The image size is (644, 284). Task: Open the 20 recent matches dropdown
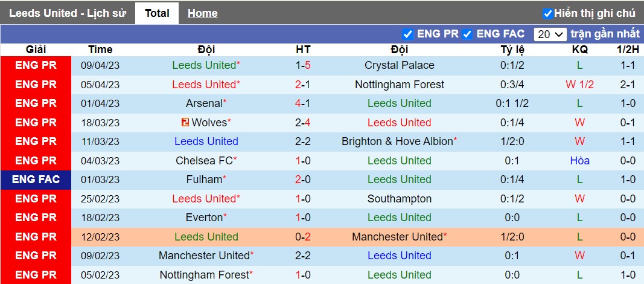tap(550, 34)
